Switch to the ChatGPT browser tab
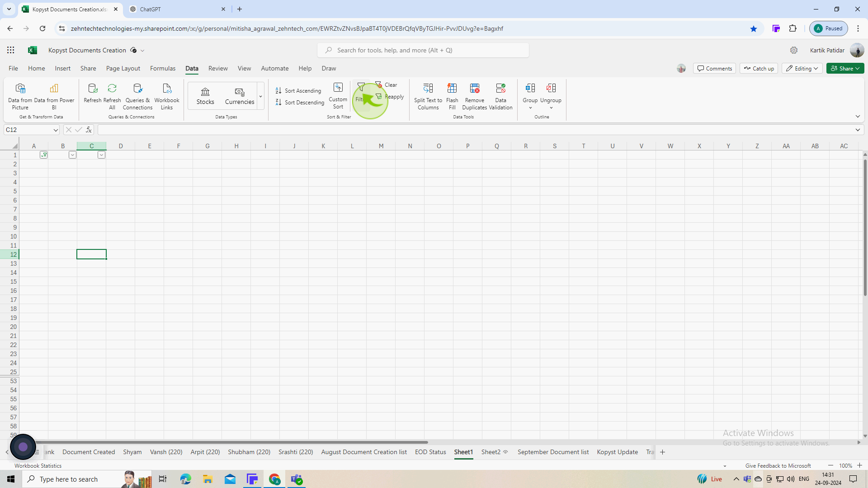 (178, 9)
